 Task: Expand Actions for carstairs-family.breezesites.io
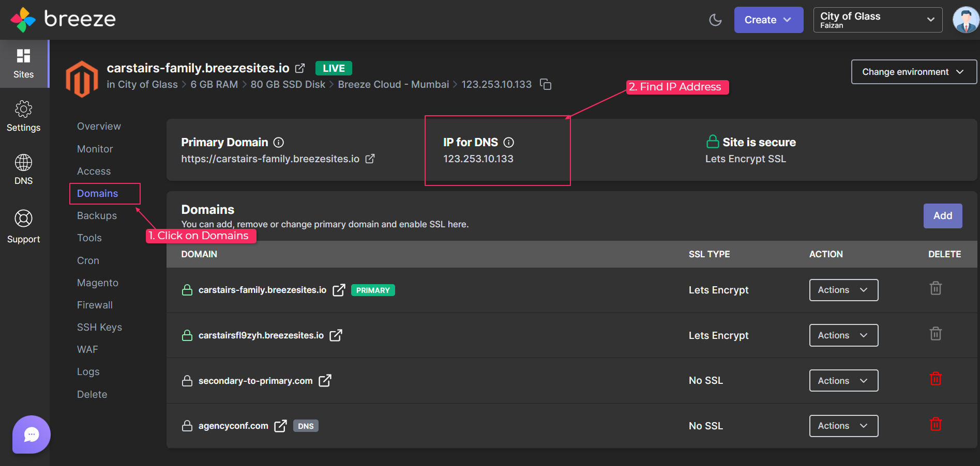[843, 290]
